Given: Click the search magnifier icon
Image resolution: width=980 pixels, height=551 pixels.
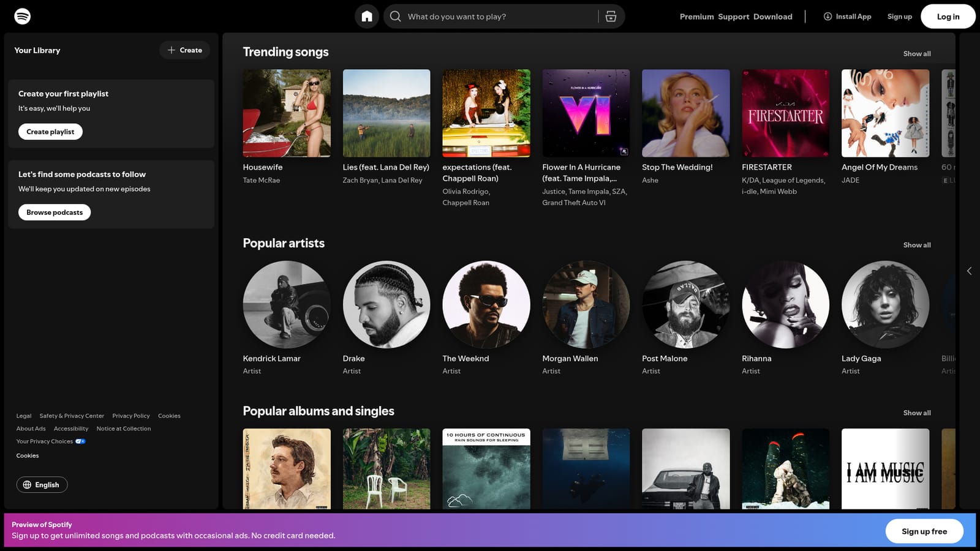Looking at the screenshot, I should coord(396,17).
